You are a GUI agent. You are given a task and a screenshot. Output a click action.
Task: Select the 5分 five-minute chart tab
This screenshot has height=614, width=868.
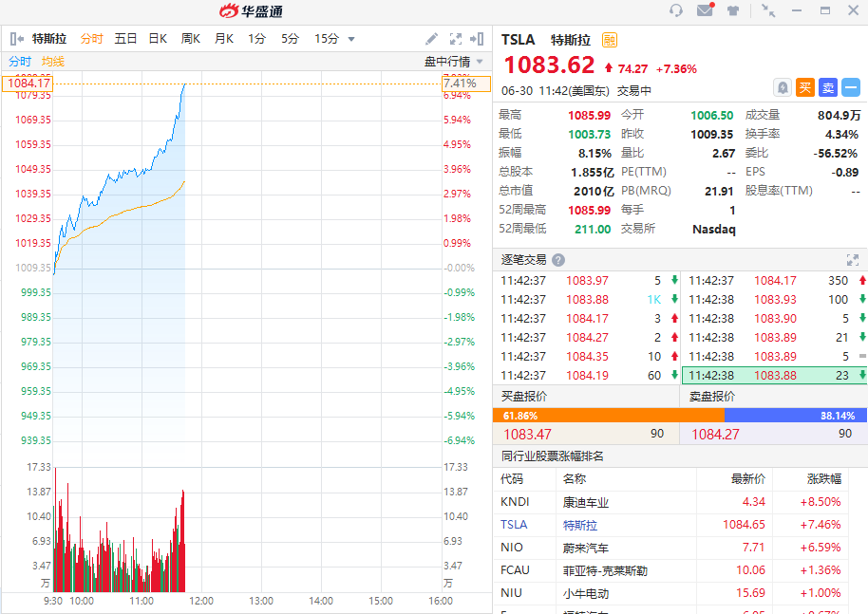pyautogui.click(x=290, y=39)
